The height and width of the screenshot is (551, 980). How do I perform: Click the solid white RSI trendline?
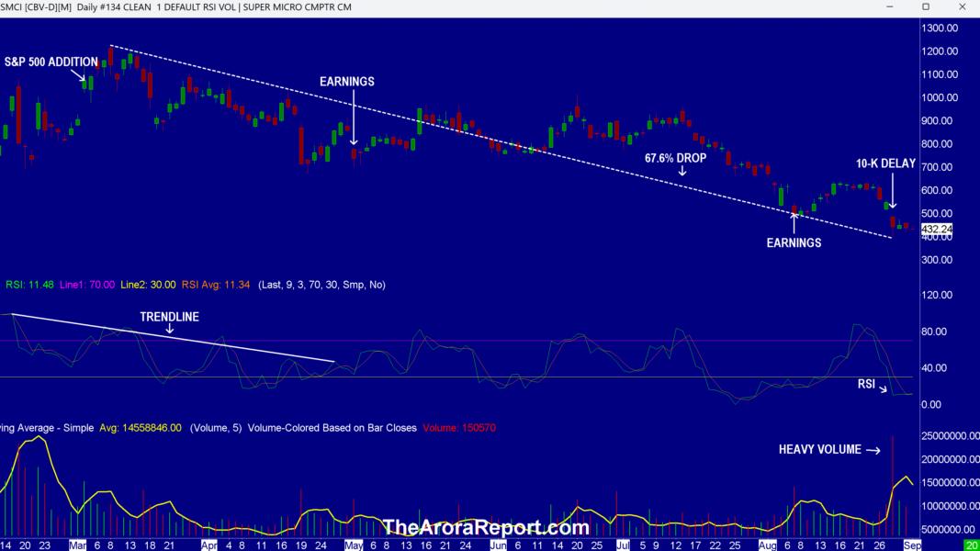pos(173,337)
